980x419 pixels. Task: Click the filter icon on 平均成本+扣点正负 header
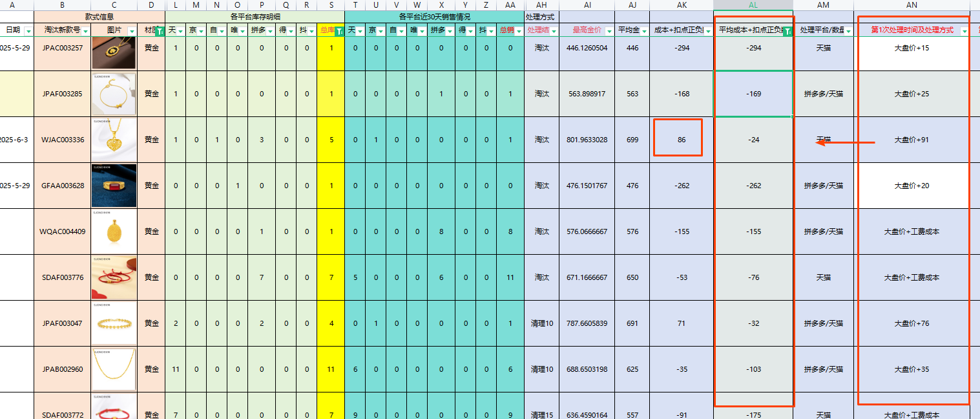(x=787, y=31)
